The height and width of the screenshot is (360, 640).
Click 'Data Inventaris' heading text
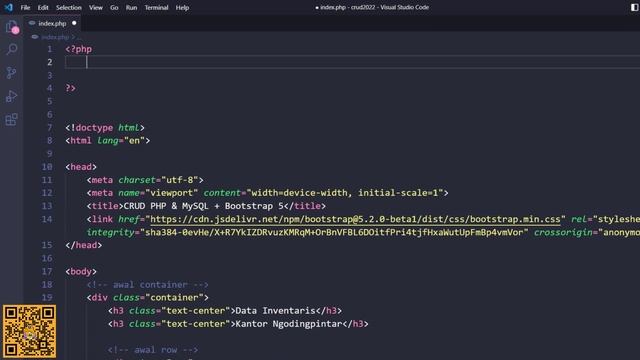click(x=276, y=311)
